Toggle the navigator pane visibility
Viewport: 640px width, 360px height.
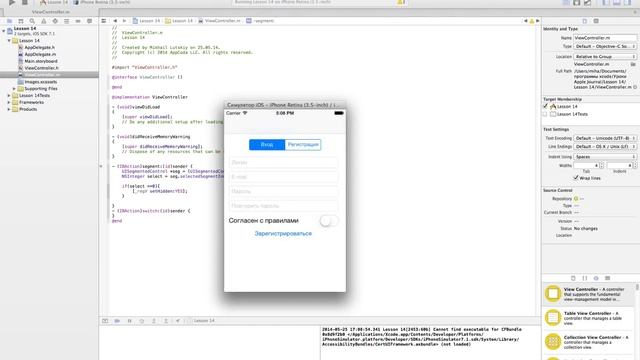607,2
